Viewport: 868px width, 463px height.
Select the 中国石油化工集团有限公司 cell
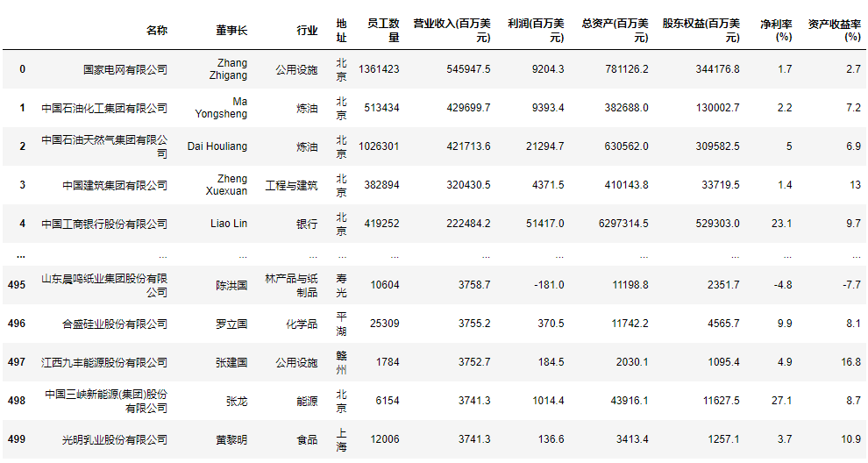[104, 108]
